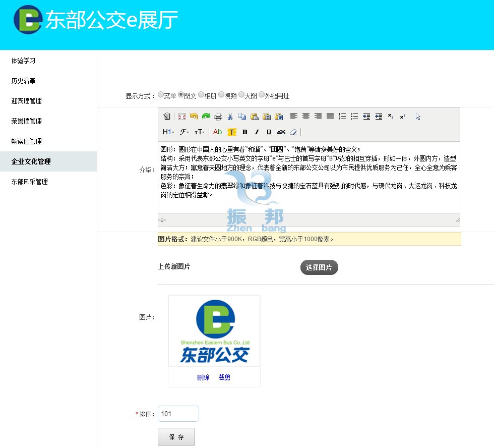Image resolution: width=494 pixels, height=448 pixels.
Task: Select the 相册 display mode radio button
Action: click(x=201, y=95)
